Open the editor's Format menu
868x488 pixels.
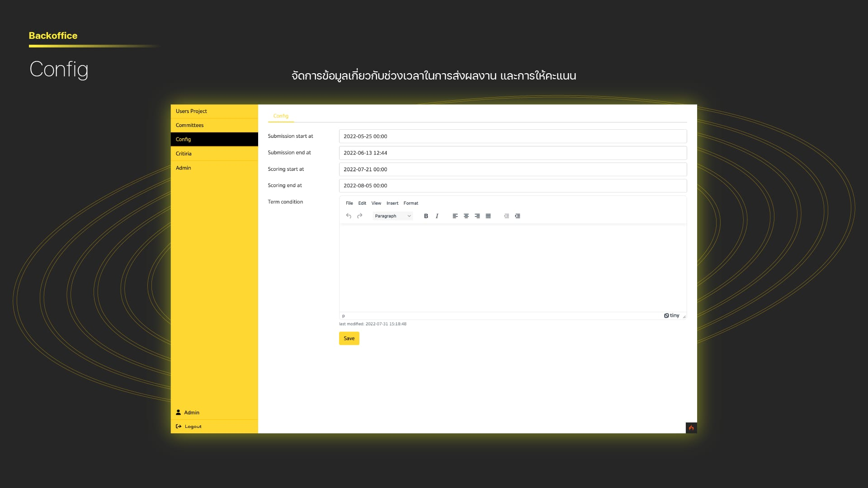(x=410, y=203)
